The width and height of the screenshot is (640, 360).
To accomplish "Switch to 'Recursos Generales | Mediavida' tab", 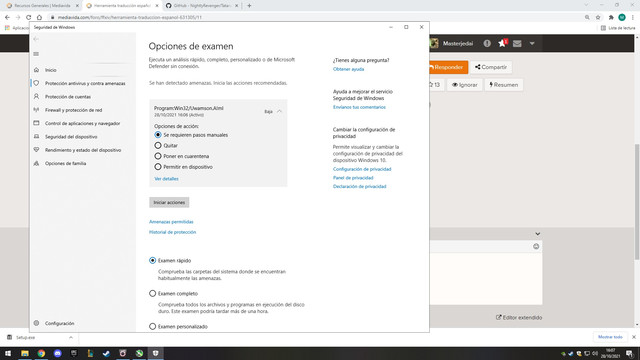I will [x=42, y=6].
